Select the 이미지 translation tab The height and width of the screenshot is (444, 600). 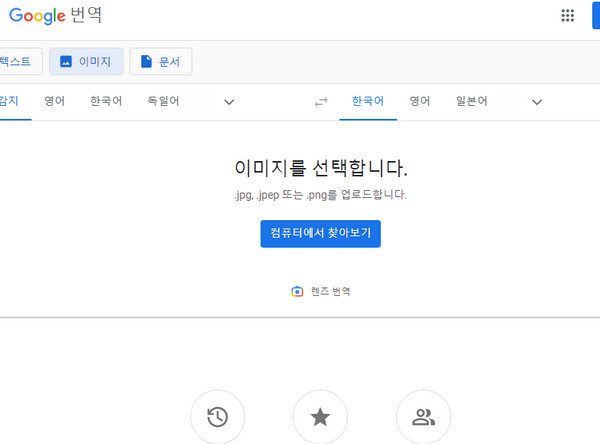click(86, 61)
